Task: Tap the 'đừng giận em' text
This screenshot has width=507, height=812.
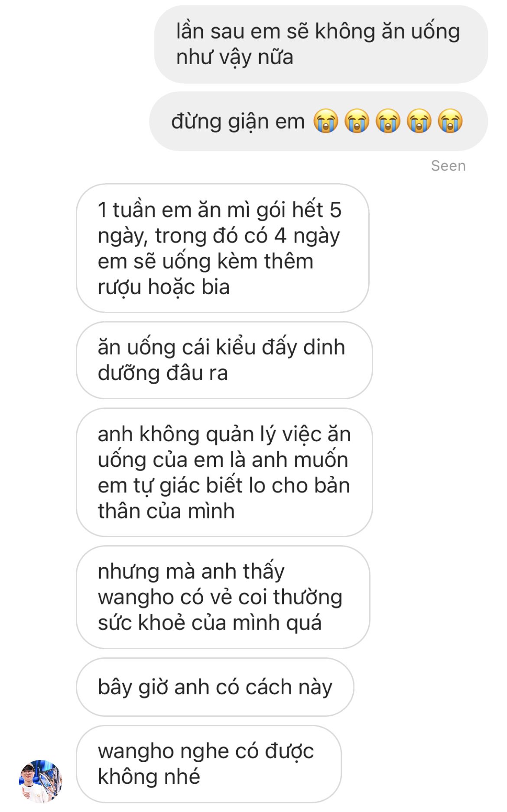Action: click(238, 121)
